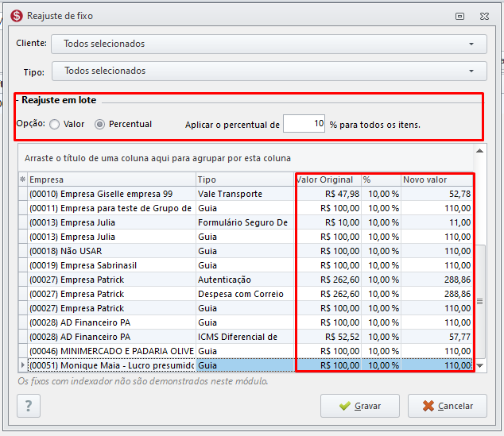Click the help question mark button
Image resolution: width=504 pixels, height=436 pixels.
click(29, 406)
